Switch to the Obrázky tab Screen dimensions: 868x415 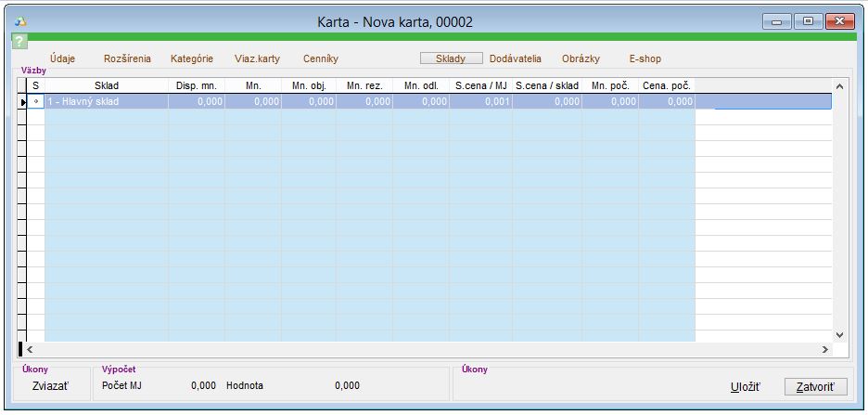[581, 58]
